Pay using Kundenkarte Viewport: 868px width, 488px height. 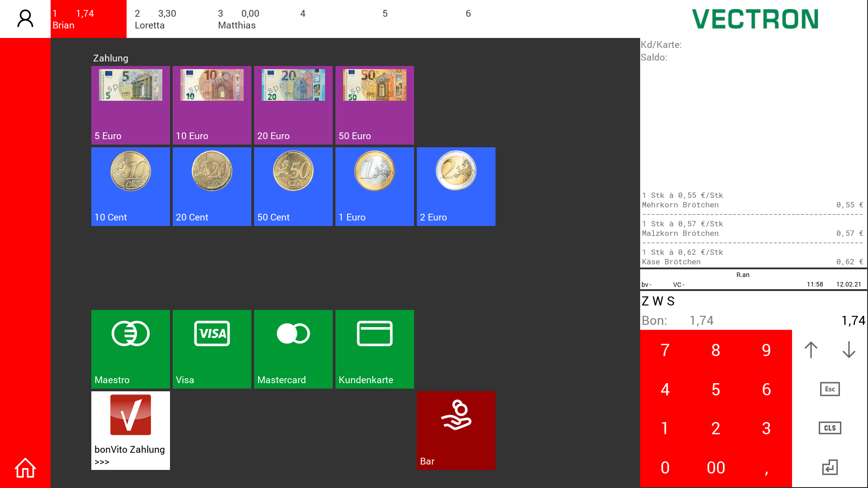pyautogui.click(x=374, y=349)
